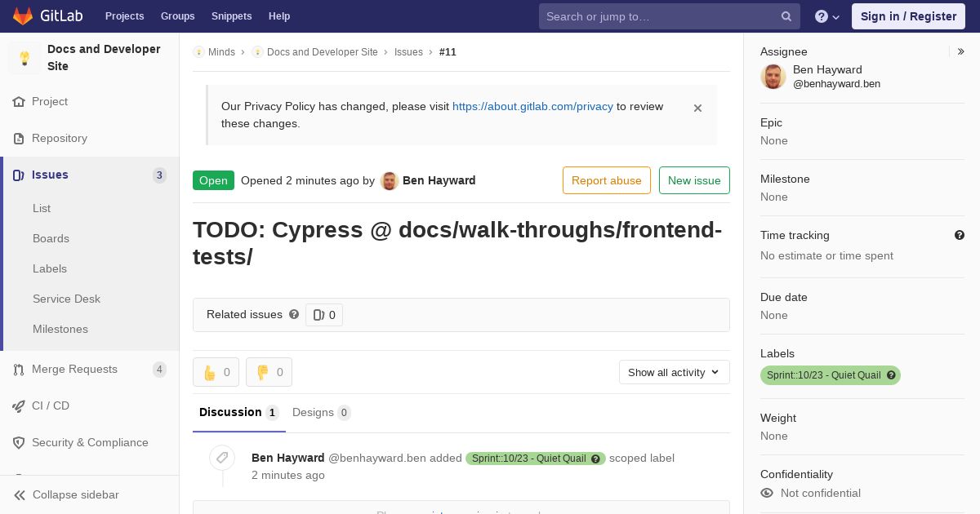Viewport: 980px width, 514px height.
Task: Click the label-added paperclip icon in activity
Action: tap(222, 458)
